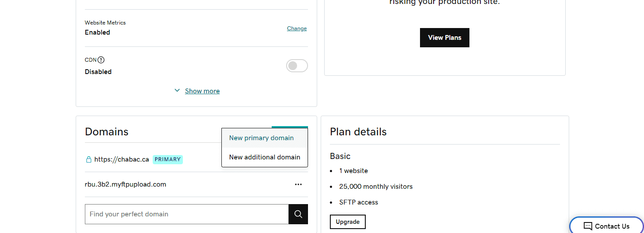Image resolution: width=644 pixels, height=233 pixels.
Task: Click the Upgrade button under Basic plan
Action: tap(347, 222)
